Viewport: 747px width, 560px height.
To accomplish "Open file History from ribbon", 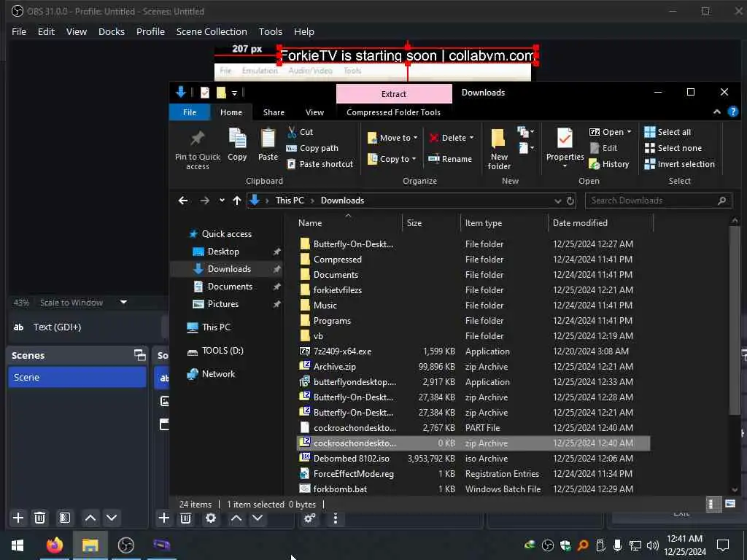I will tap(609, 164).
